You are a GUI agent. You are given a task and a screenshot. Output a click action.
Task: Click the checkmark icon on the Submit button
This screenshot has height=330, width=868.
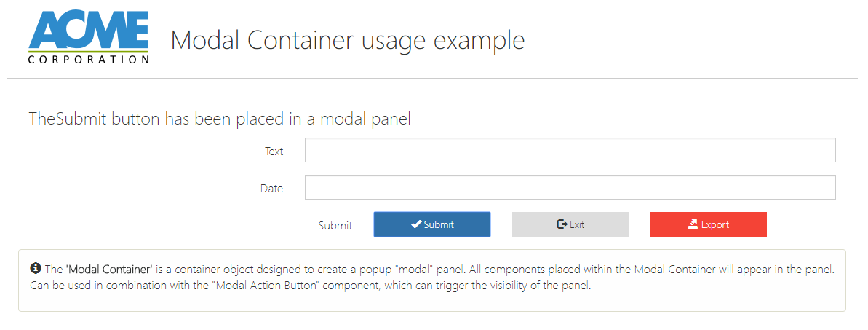(x=416, y=224)
